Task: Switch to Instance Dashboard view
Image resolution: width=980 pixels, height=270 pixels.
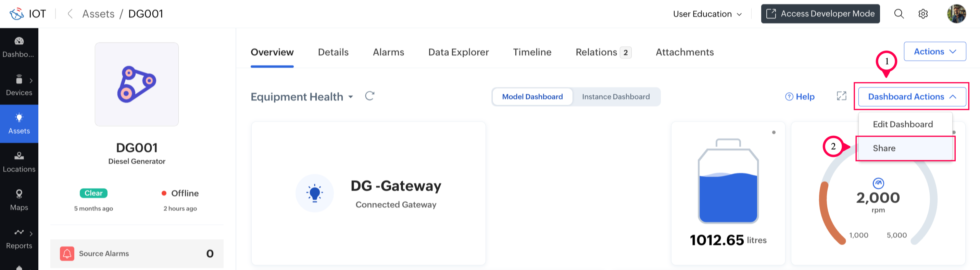Action: click(x=616, y=97)
